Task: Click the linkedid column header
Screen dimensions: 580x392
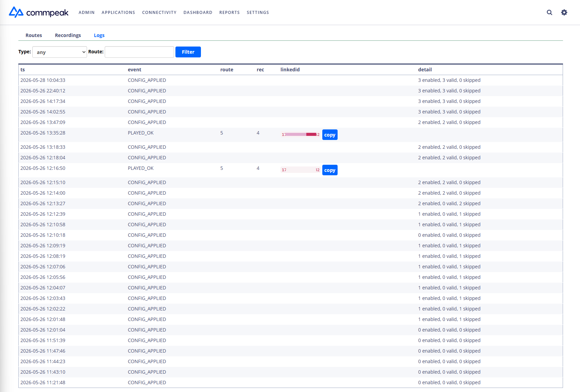Action: tap(290, 70)
